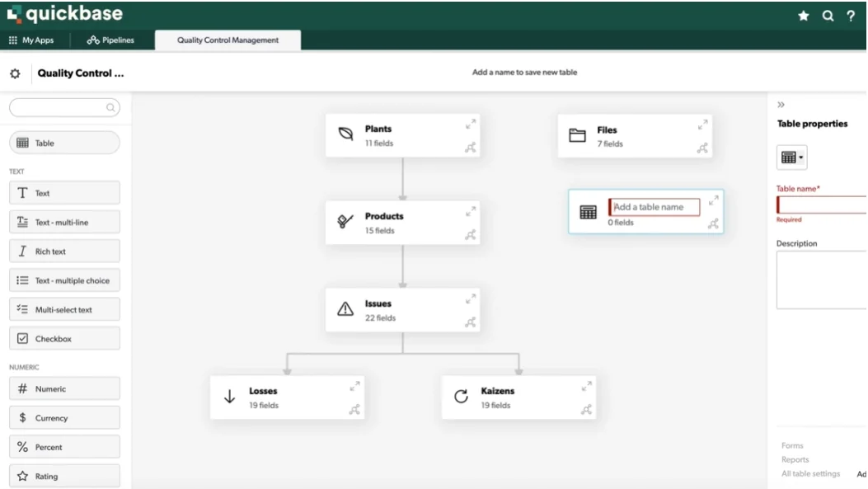Viewport: 868px width, 489px height.
Task: Show relationships for Files table
Action: (x=702, y=148)
